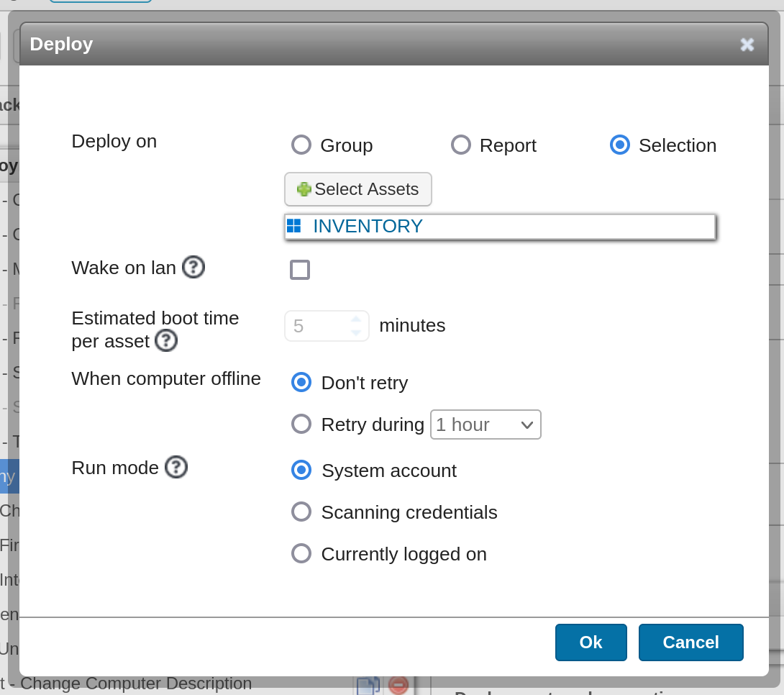Select Scanning credentials run mode

301,512
